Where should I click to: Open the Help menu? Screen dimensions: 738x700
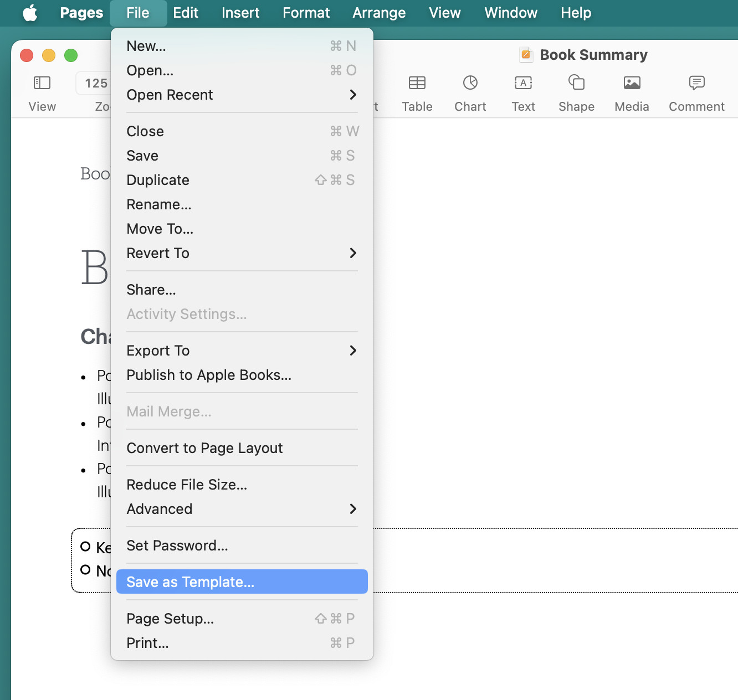click(576, 13)
